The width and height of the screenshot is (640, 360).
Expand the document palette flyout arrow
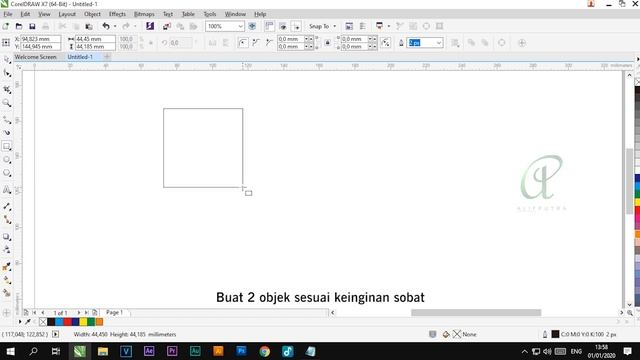(20, 322)
